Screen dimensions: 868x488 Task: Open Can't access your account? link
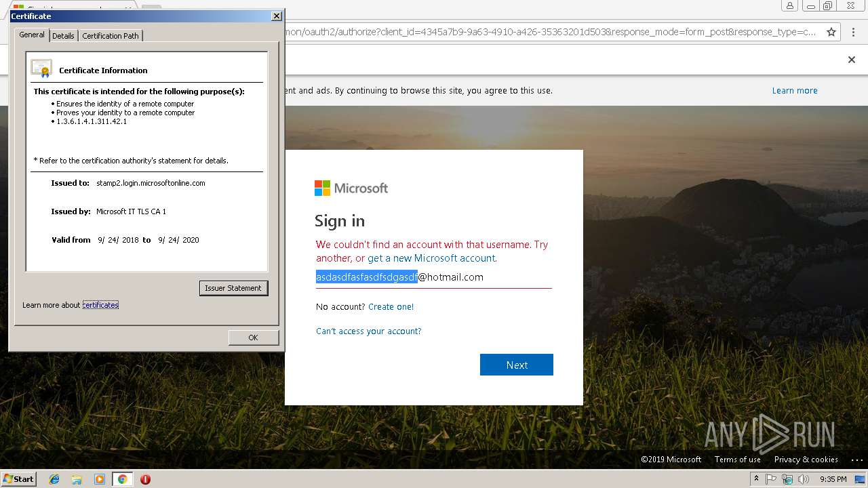click(368, 331)
